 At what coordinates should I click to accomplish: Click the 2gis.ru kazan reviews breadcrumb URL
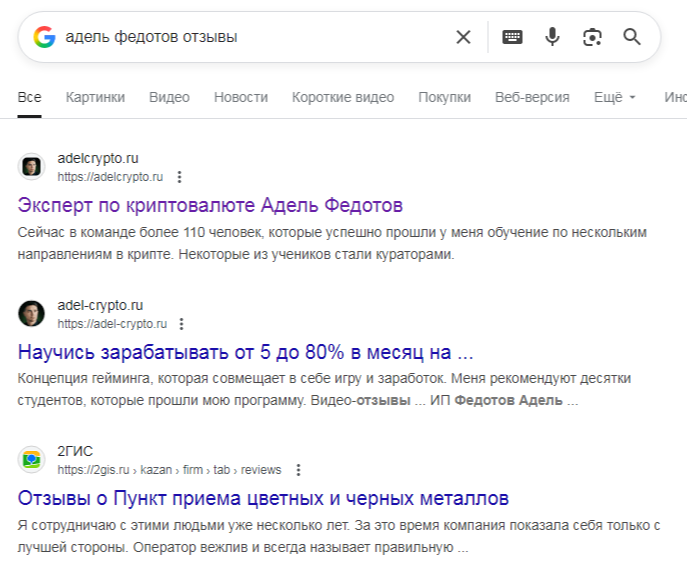(x=169, y=470)
